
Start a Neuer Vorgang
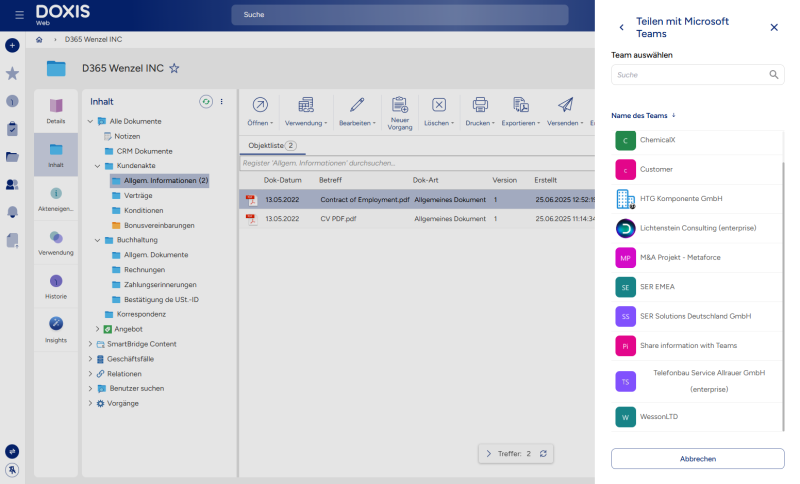click(399, 113)
